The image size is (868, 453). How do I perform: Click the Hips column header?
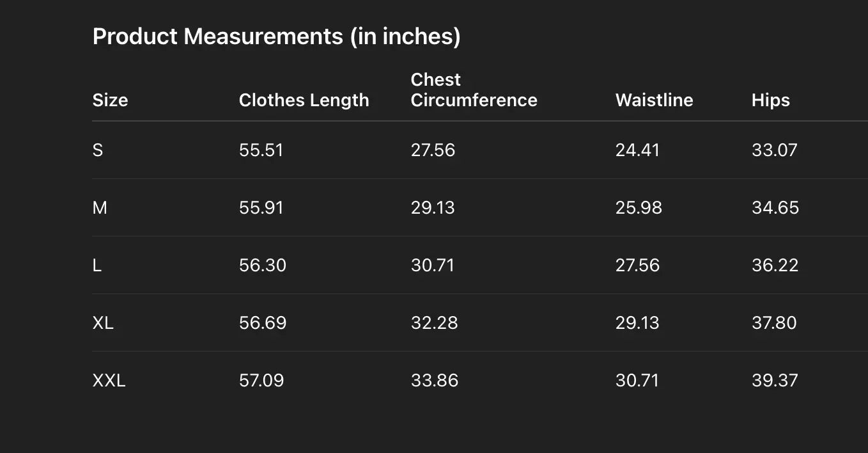pos(770,100)
